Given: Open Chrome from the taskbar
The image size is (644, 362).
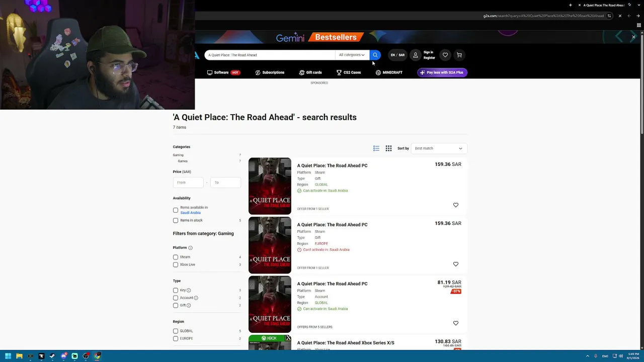Looking at the screenshot, I should (x=97, y=356).
